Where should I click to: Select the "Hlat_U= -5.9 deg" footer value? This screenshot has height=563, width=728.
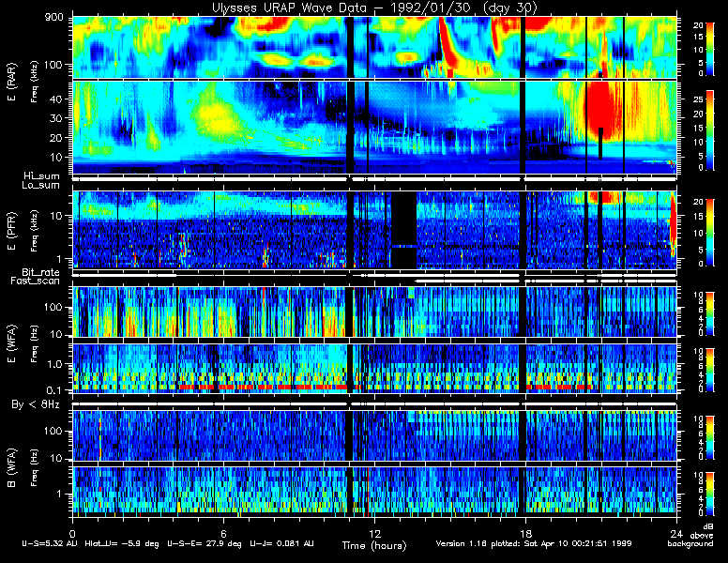(x=122, y=543)
